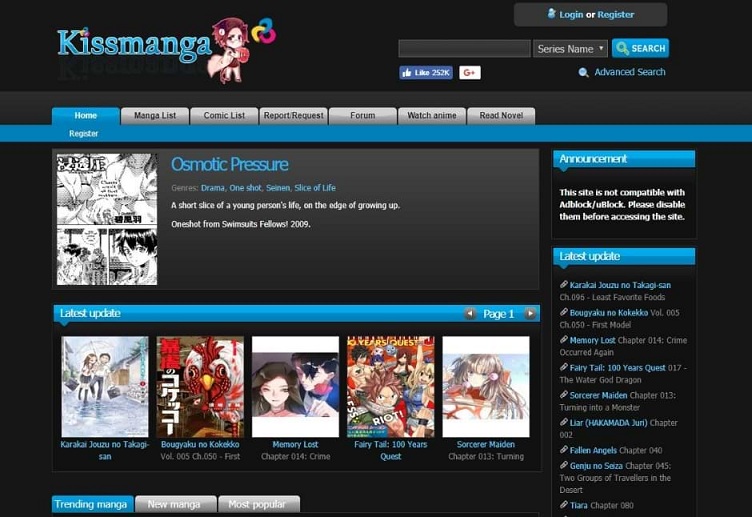The width and height of the screenshot is (752, 517).
Task: Click the Seinen genre link
Action: [x=278, y=188]
